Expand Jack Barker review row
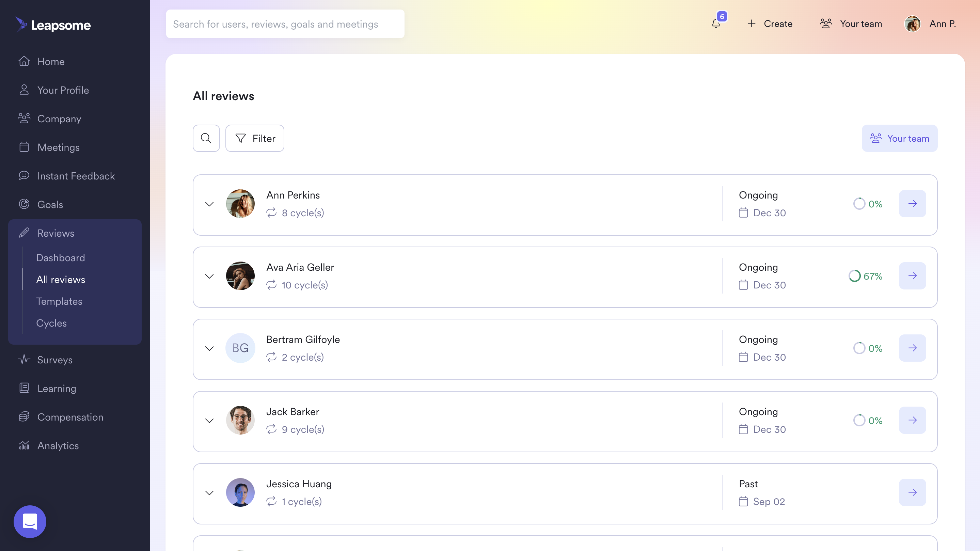Viewport: 980px width, 551px height. (x=209, y=421)
